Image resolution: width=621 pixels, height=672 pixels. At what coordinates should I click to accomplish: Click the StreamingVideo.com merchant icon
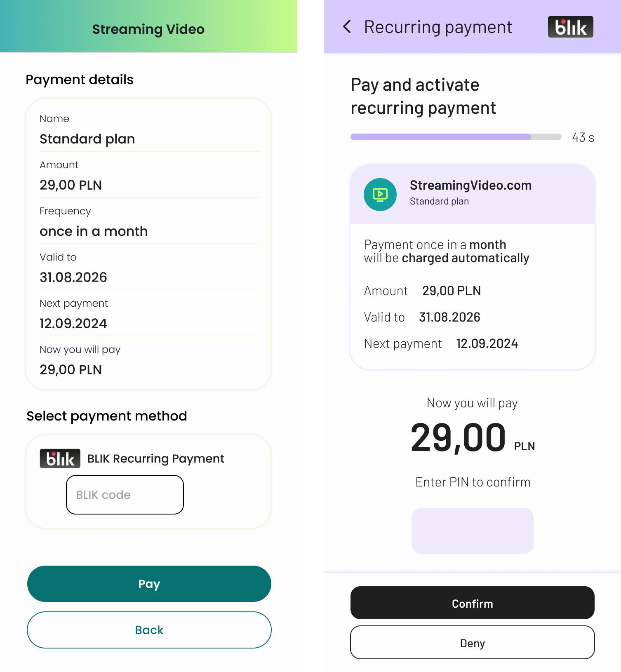click(380, 195)
